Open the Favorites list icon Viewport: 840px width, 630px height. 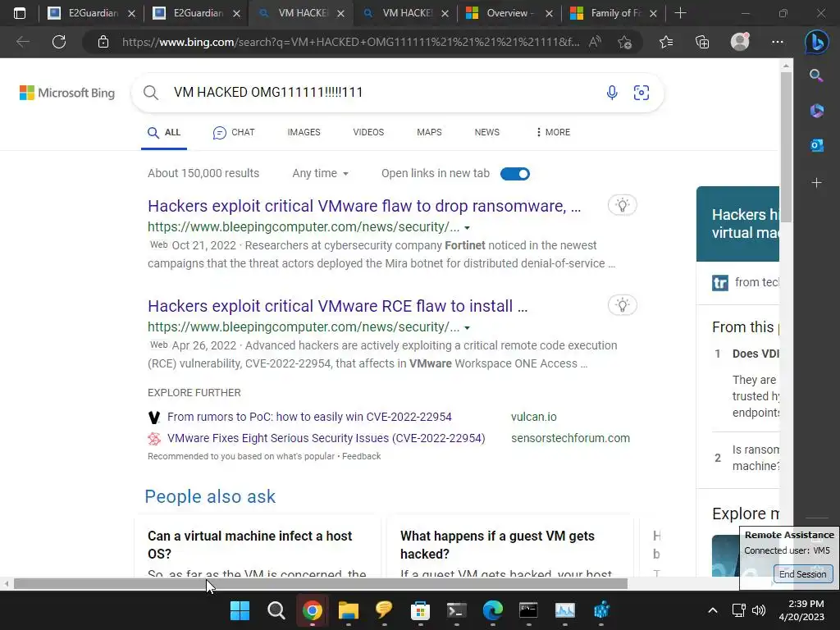coord(666,42)
